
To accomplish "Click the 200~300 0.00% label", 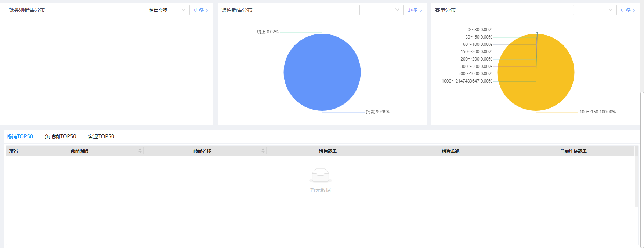I will pyautogui.click(x=477, y=59).
